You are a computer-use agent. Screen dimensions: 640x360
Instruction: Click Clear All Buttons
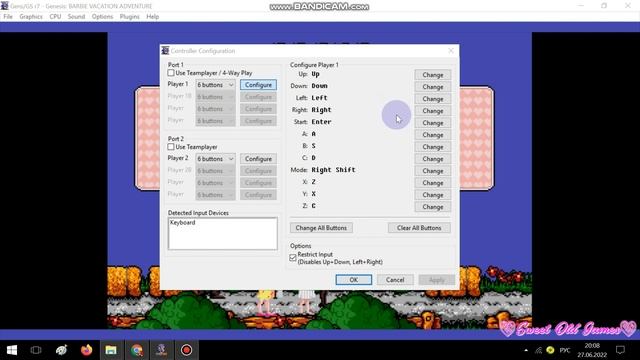coord(419,228)
